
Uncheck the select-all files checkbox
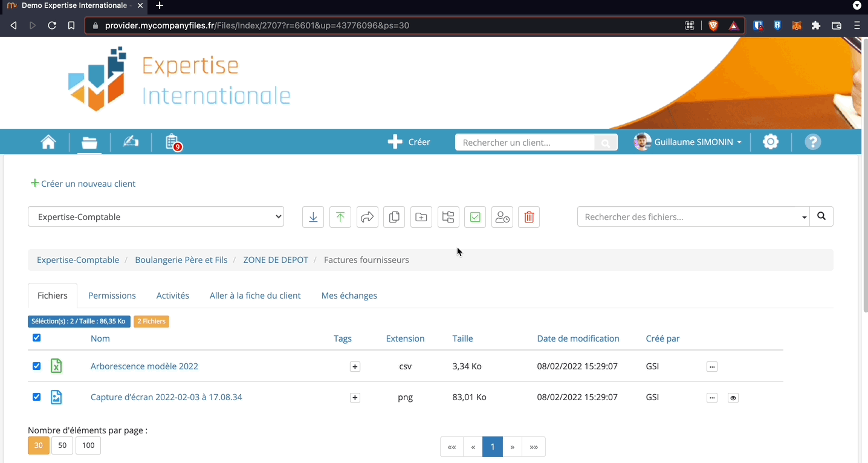tap(37, 338)
